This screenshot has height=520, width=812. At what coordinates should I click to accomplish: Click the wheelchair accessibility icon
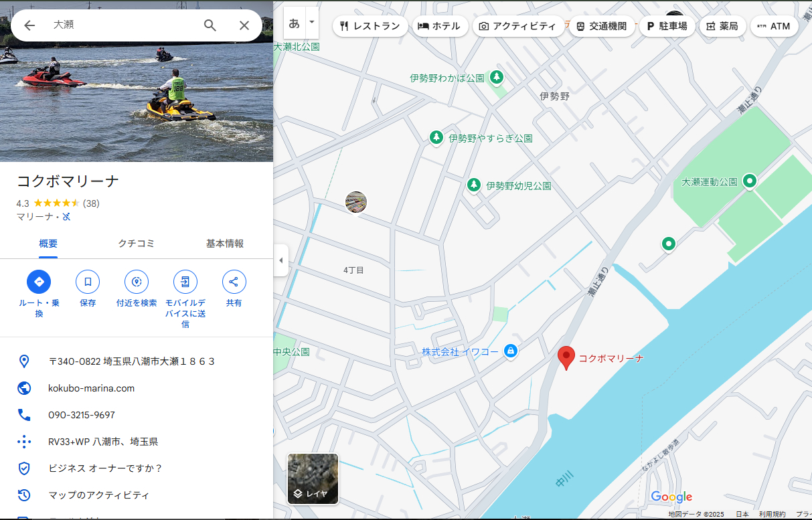click(66, 217)
